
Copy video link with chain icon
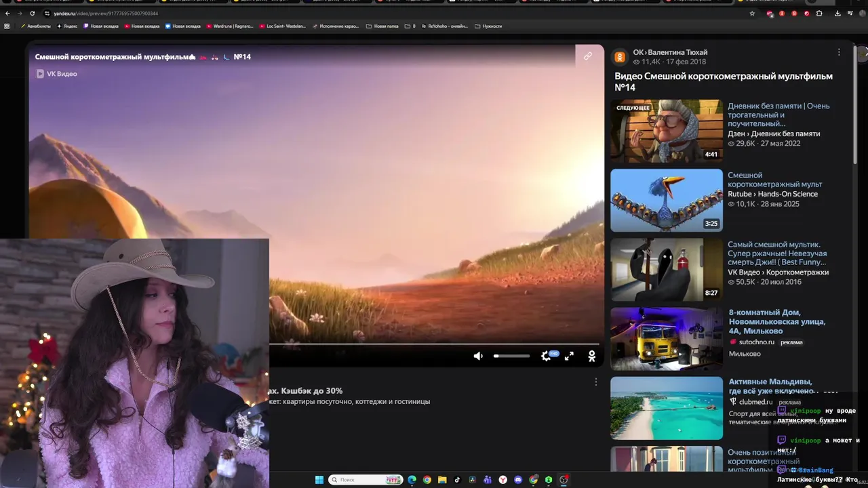588,56
